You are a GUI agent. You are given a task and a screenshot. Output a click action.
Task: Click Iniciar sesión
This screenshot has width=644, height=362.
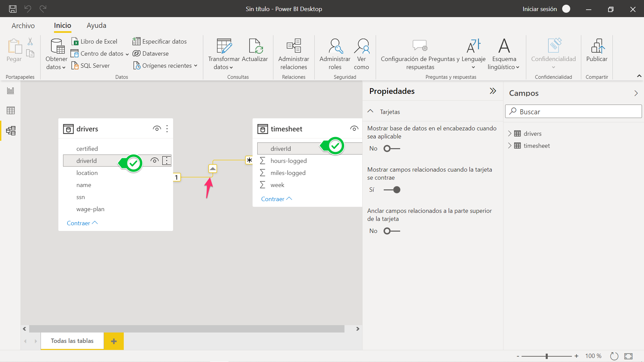(540, 9)
